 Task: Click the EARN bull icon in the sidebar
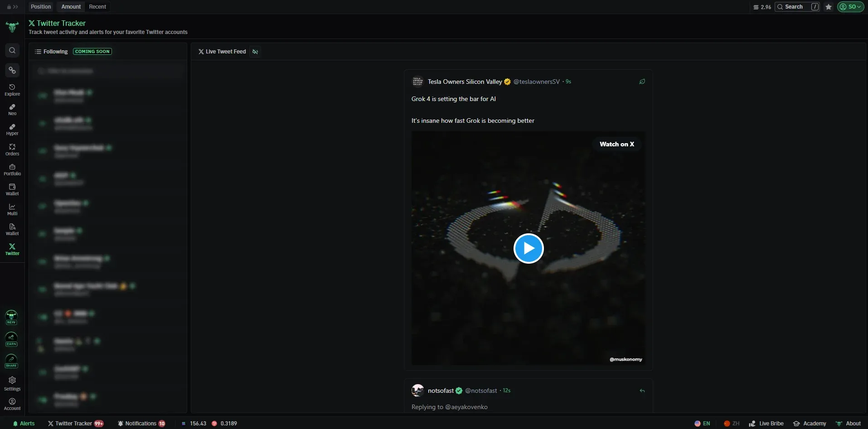tap(11, 339)
